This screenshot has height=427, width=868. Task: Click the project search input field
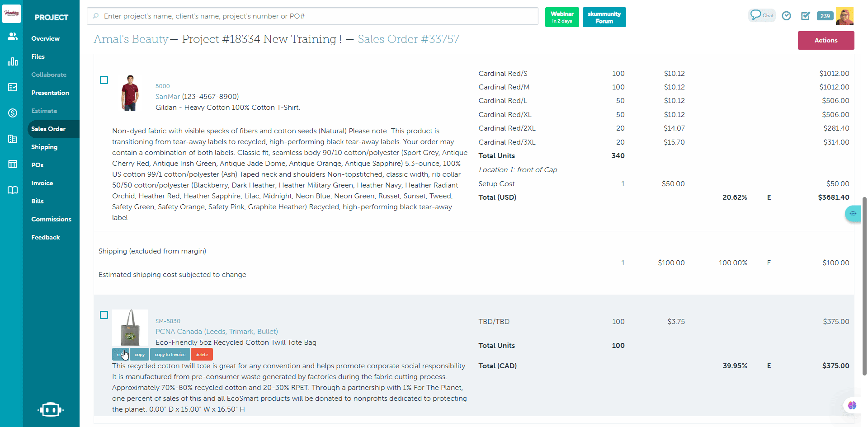(312, 16)
